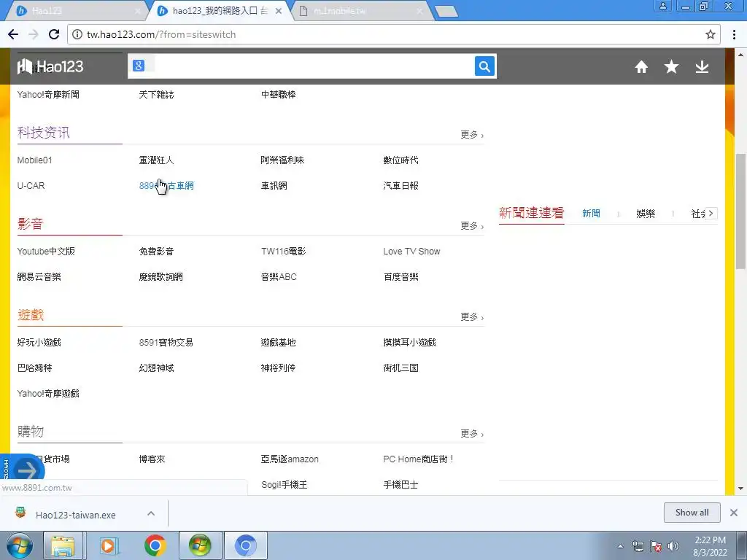The height and width of the screenshot is (560, 747).
Task: Open the U-CAR link
Action: [x=31, y=186]
